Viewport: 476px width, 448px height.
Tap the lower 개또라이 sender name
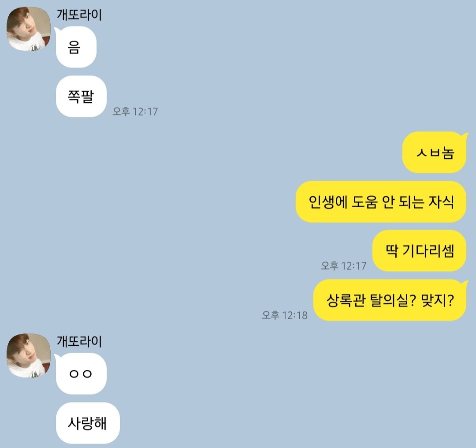coord(79,341)
